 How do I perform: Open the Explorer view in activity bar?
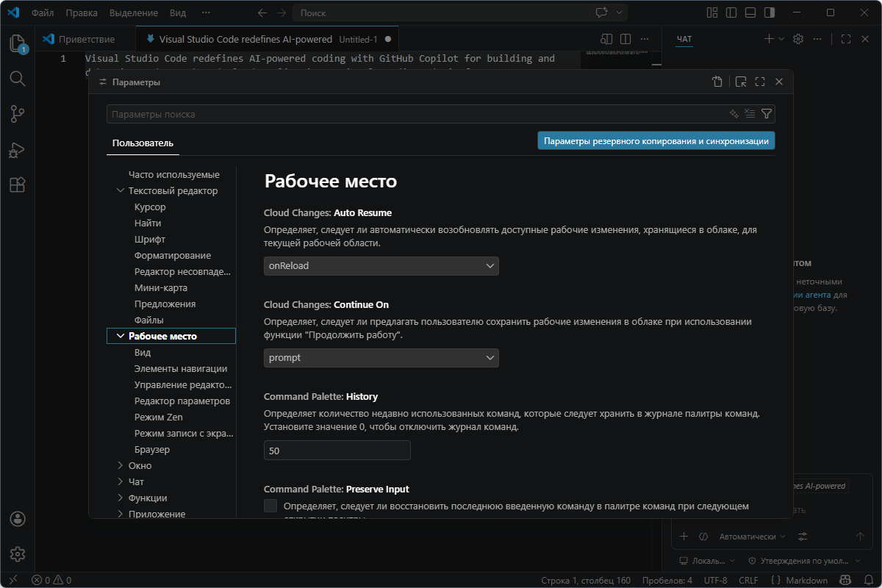click(x=18, y=43)
